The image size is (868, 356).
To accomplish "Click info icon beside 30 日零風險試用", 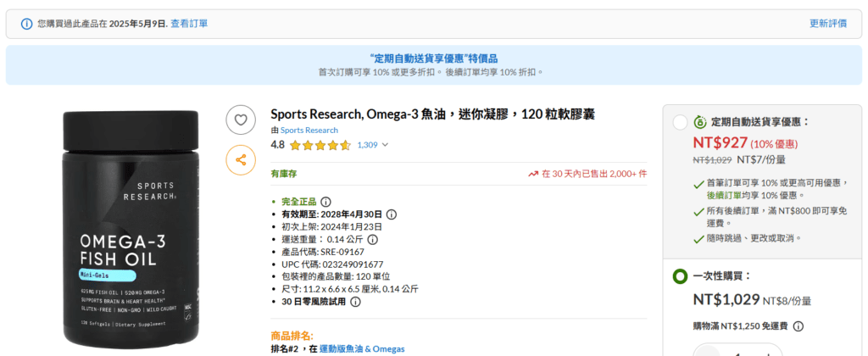I will (355, 301).
